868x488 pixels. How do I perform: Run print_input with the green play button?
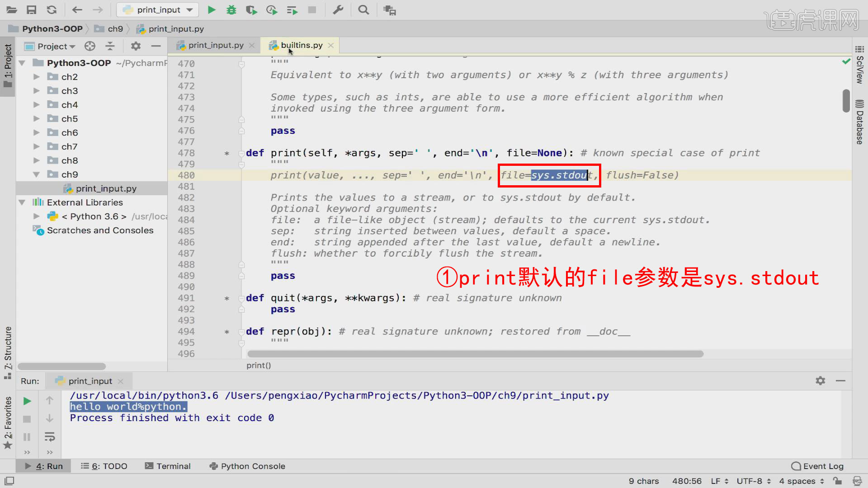(211, 9)
